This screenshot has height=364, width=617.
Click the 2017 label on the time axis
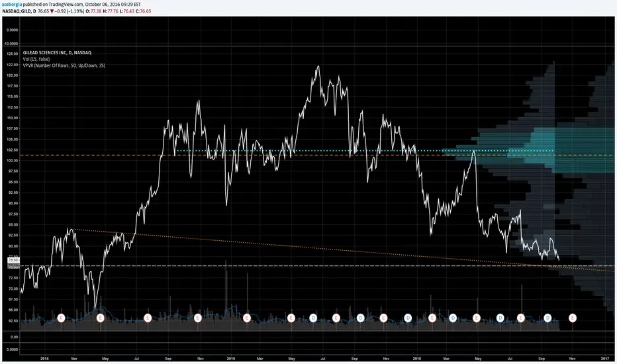[x=605, y=359]
